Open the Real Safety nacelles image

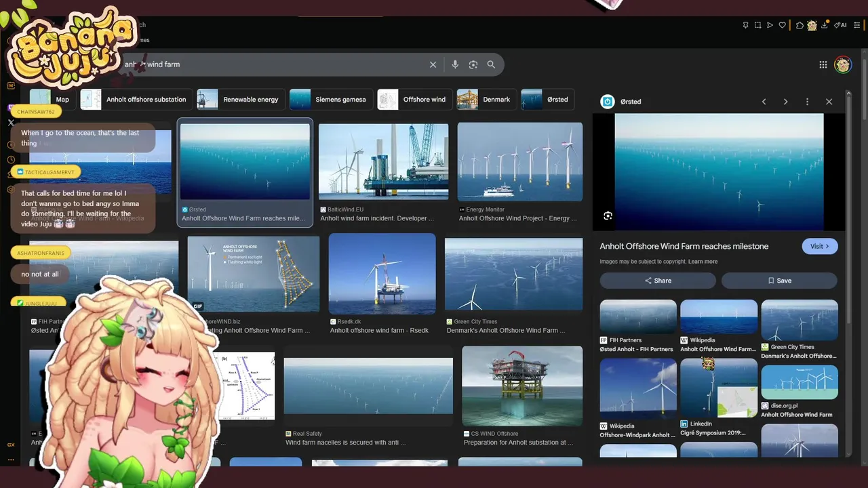click(x=368, y=386)
